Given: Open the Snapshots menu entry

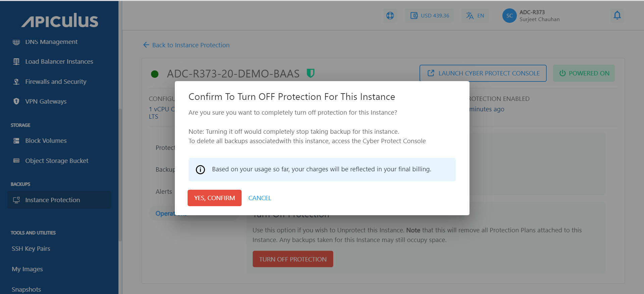Looking at the screenshot, I should click(x=26, y=289).
